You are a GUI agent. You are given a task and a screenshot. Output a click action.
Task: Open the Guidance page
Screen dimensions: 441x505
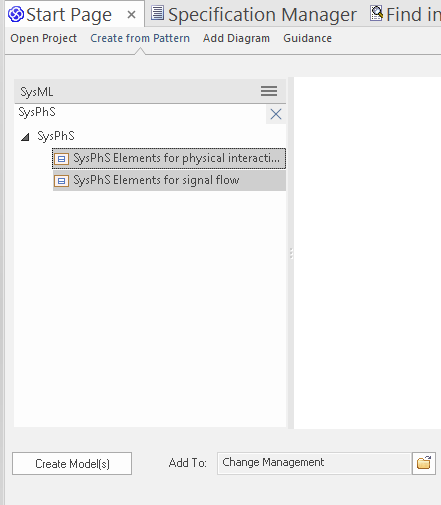[x=307, y=38]
